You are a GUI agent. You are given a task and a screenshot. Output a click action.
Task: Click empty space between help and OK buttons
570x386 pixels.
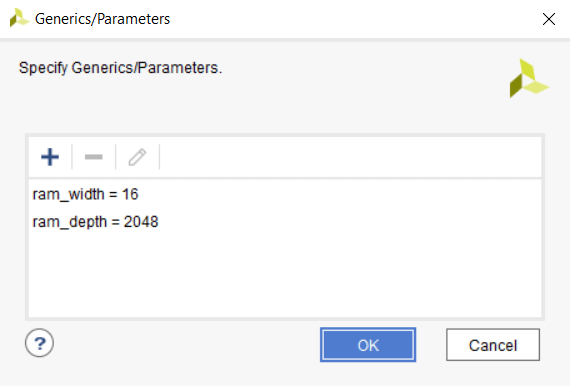pyautogui.click(x=187, y=345)
